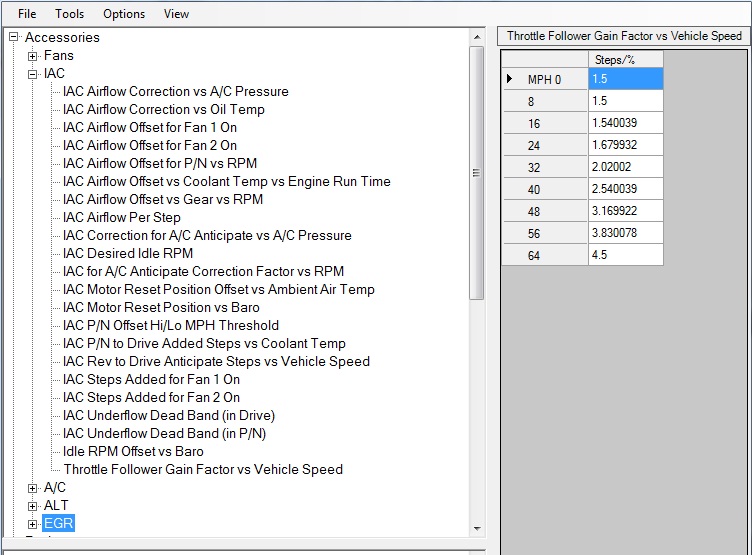Collapse the Accessories tree node
752x555 pixels.
point(14,38)
